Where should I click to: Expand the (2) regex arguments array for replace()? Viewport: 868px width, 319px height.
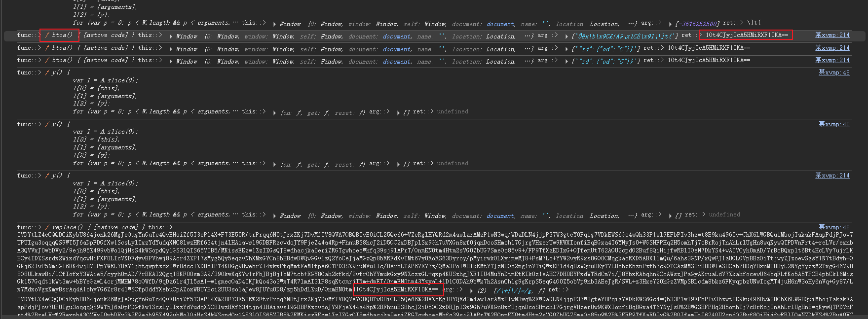pyautogui.click(x=472, y=290)
